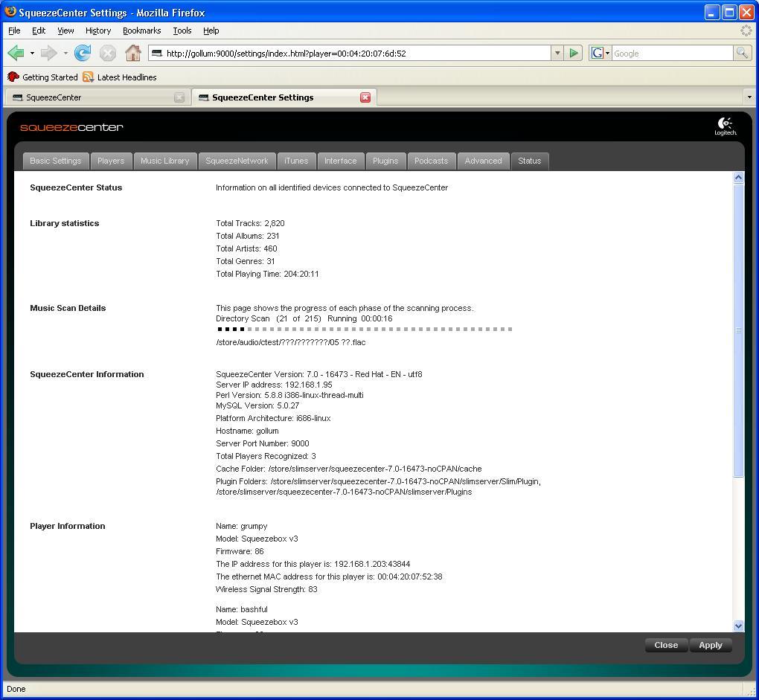Viewport: 759px width, 700px height.
Task: Click the Apply button
Action: [710, 645]
